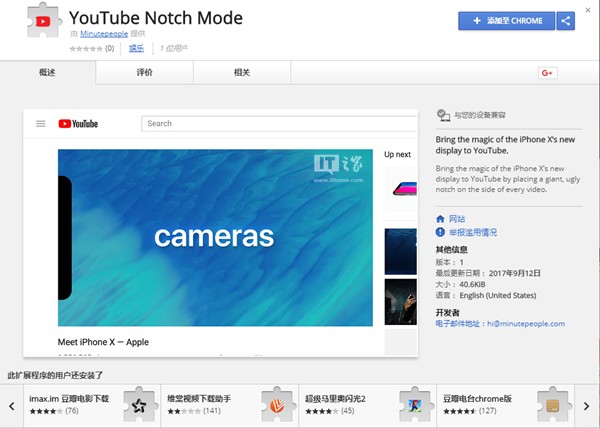600x428 pixels.
Task: Click the 豆瓣电台chrome版 star rating
Action: [460, 411]
